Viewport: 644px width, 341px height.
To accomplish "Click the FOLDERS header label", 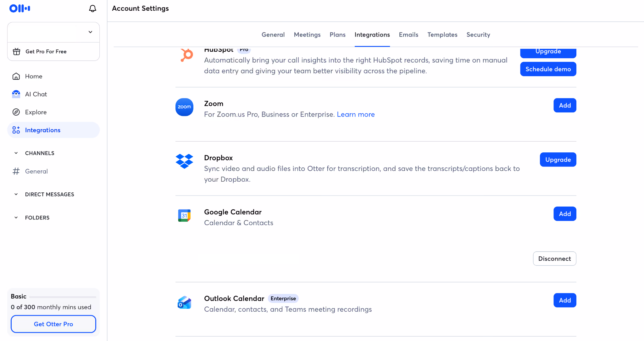I will 37,218.
